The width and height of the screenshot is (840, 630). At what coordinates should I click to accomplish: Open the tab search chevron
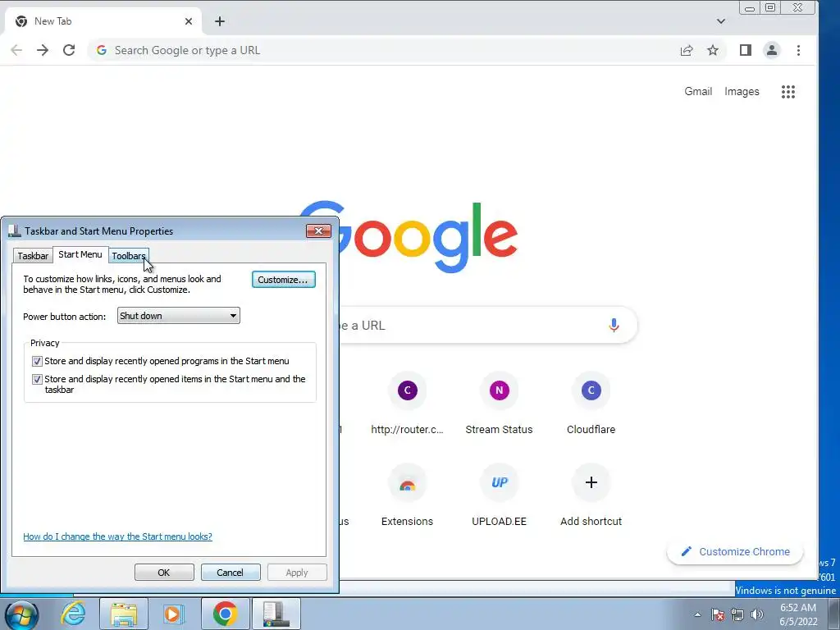[721, 21]
